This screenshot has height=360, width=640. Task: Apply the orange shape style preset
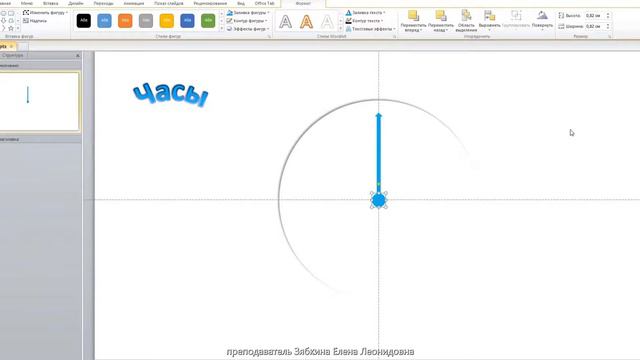pyautogui.click(x=125, y=20)
